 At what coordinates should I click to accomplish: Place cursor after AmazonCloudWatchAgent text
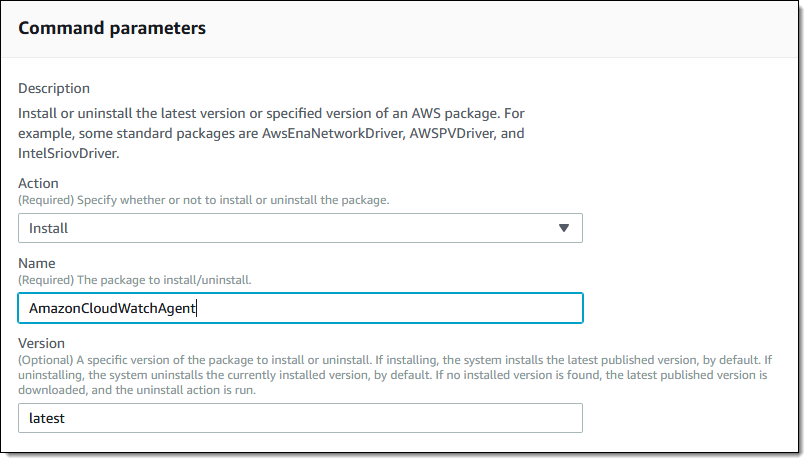(x=197, y=308)
